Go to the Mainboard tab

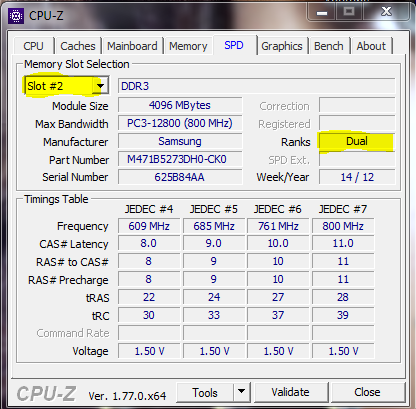[x=132, y=46]
